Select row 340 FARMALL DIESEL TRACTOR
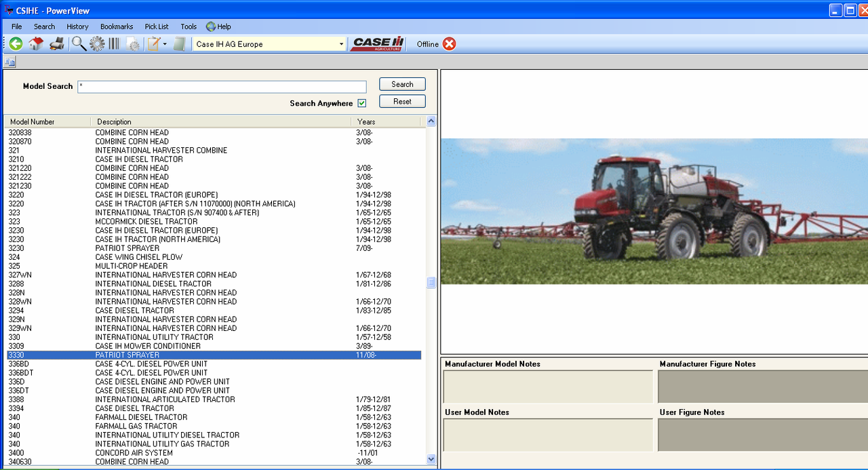868x470 pixels. coord(214,417)
